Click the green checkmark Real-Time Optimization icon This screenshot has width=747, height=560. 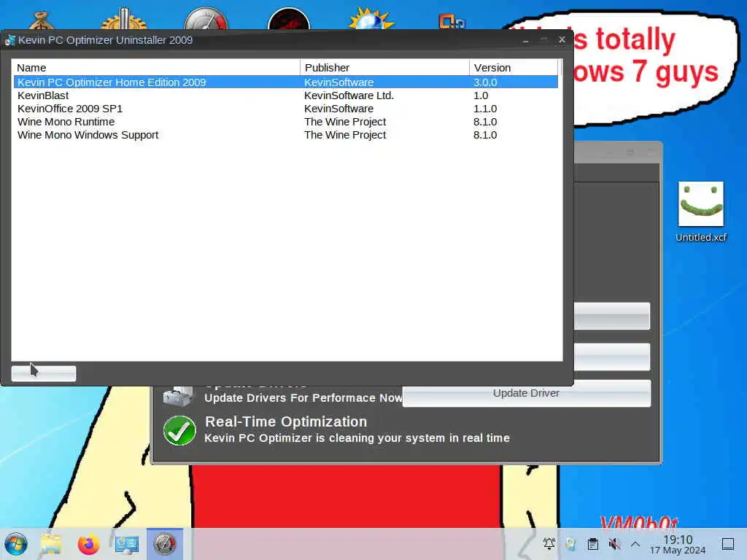(x=179, y=430)
